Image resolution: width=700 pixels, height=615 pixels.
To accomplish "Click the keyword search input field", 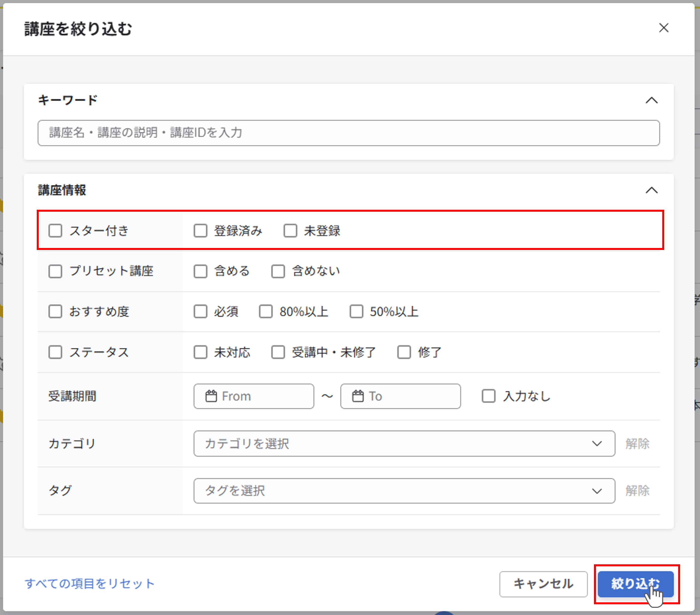I will tap(348, 133).
